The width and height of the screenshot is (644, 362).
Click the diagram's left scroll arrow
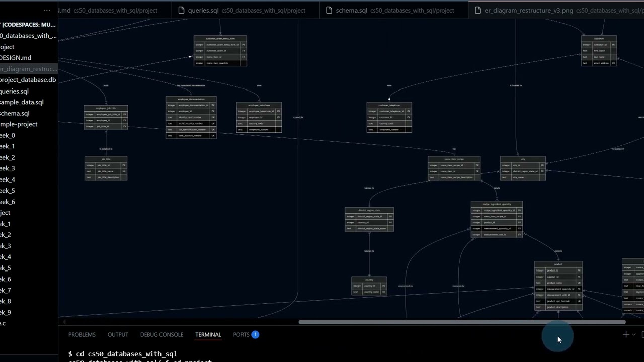pos(64,322)
